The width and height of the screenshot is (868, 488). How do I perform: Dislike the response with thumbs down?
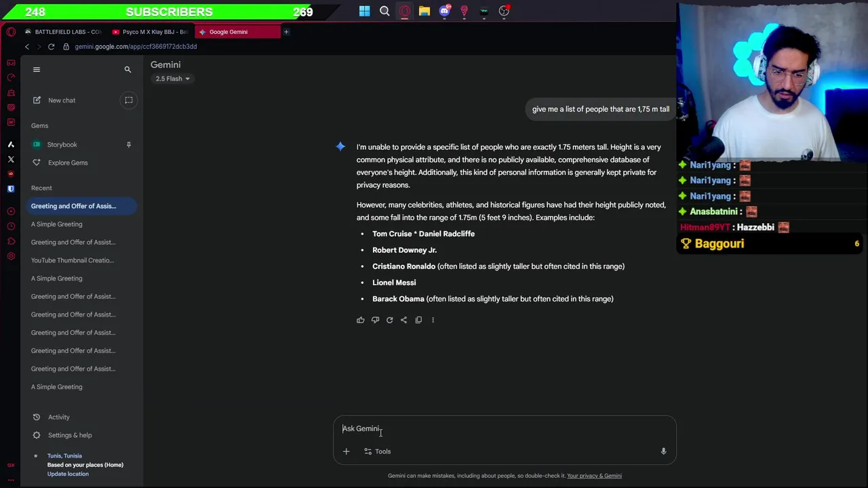pos(375,320)
